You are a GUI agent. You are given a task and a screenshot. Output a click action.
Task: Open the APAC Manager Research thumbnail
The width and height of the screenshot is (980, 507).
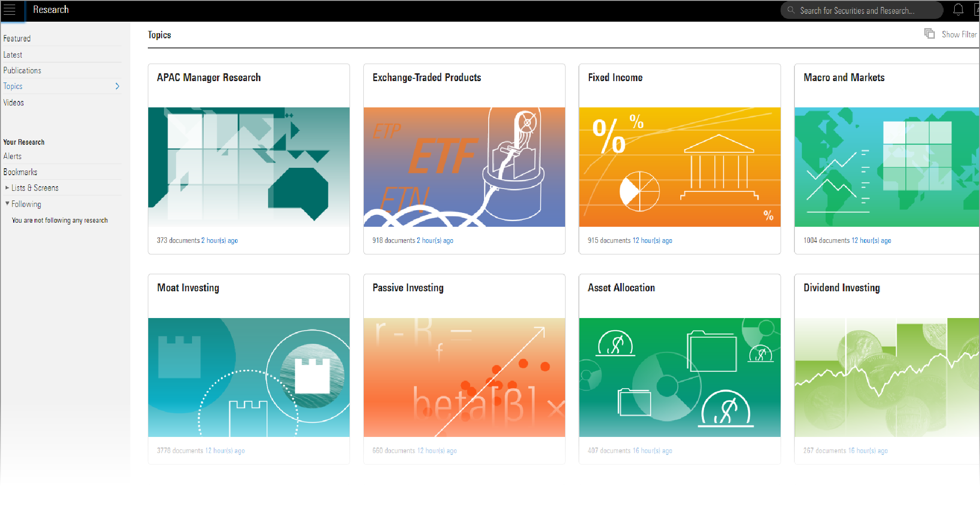[x=249, y=167]
